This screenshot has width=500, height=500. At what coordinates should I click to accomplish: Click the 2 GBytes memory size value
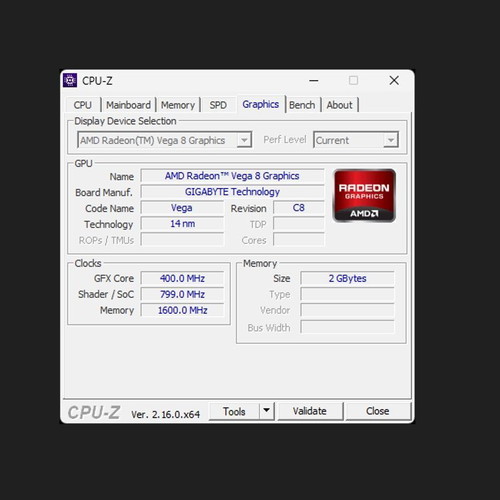[x=347, y=278]
